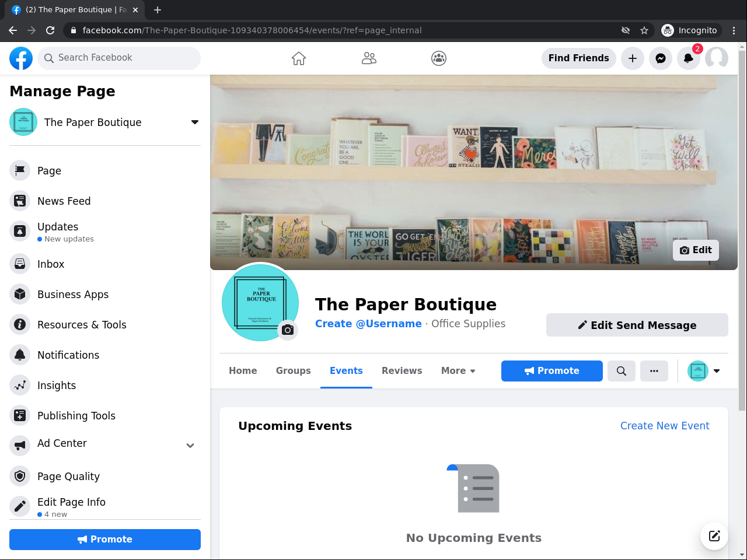This screenshot has width=747, height=560.
Task: Open the three-dots page options button
Action: (654, 371)
